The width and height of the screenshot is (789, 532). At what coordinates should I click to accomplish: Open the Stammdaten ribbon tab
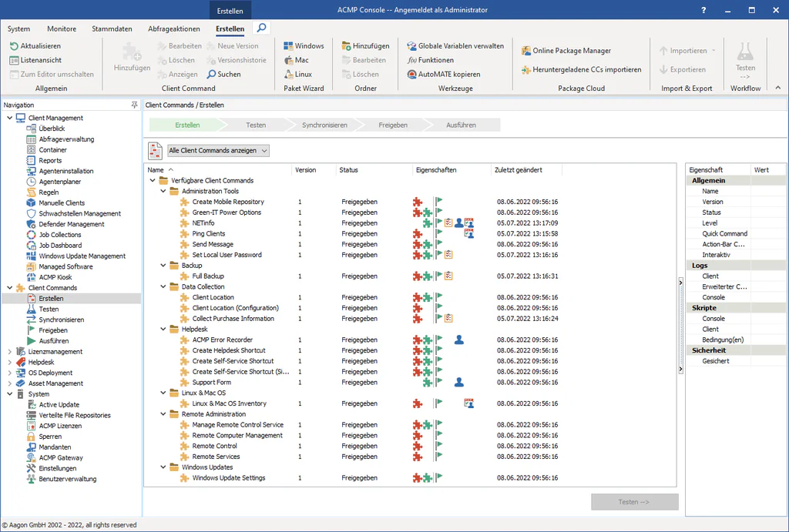click(112, 28)
